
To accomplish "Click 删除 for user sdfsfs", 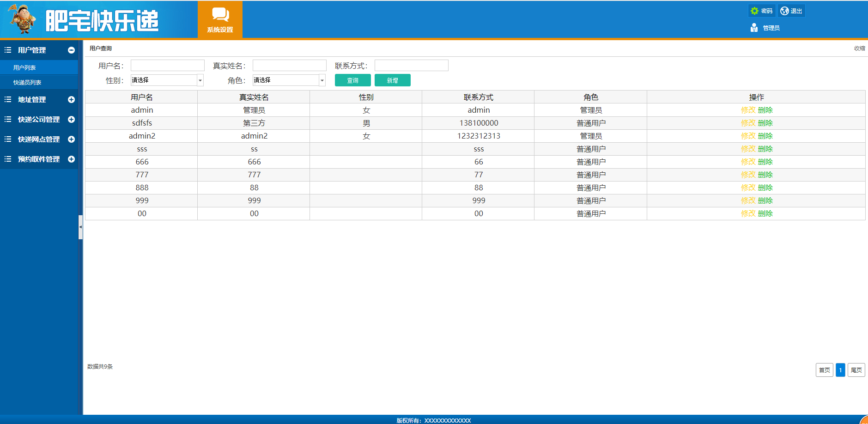I will pos(765,123).
